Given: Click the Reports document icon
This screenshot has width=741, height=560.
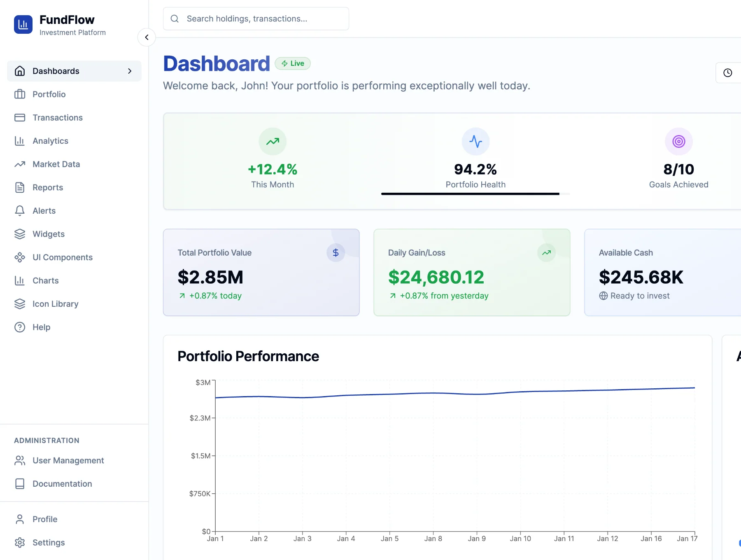Looking at the screenshot, I should point(20,187).
